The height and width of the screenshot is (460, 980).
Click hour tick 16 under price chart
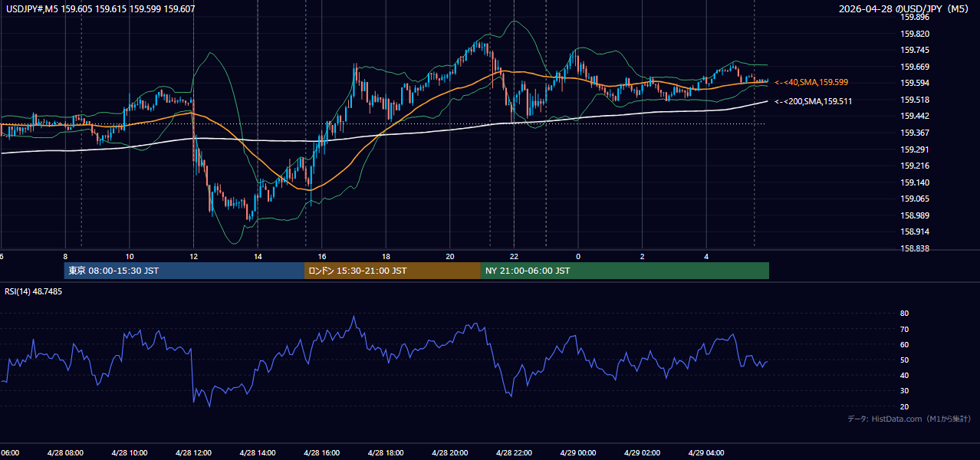(322, 257)
